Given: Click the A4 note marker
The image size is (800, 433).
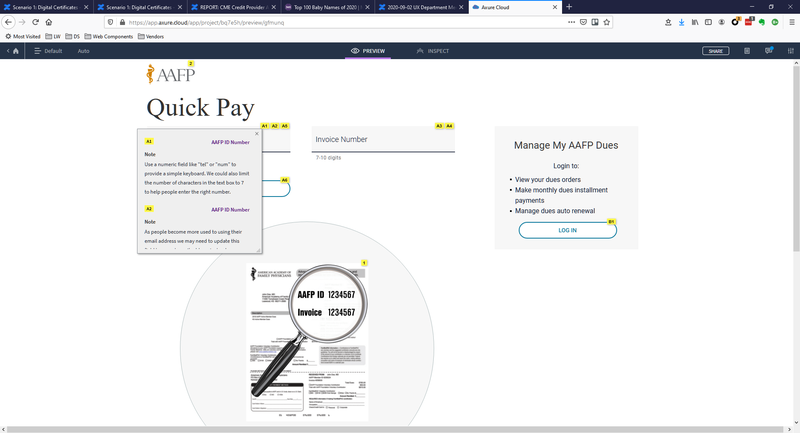Looking at the screenshot, I should [x=449, y=126].
